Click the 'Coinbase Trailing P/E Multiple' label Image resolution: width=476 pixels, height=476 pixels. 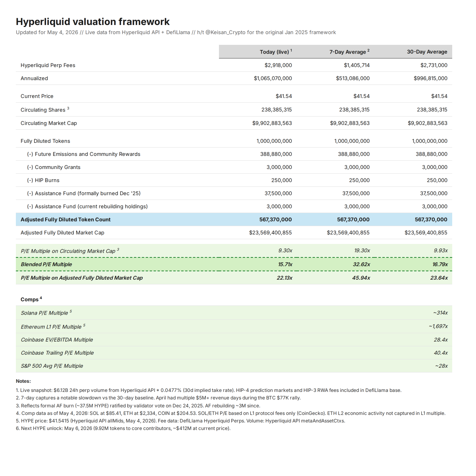57,353
